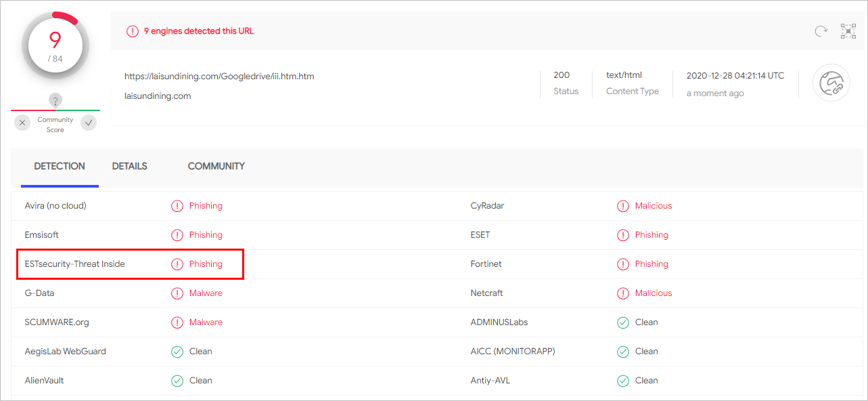Select the Avira (no cloud) engine name

[x=55, y=206]
